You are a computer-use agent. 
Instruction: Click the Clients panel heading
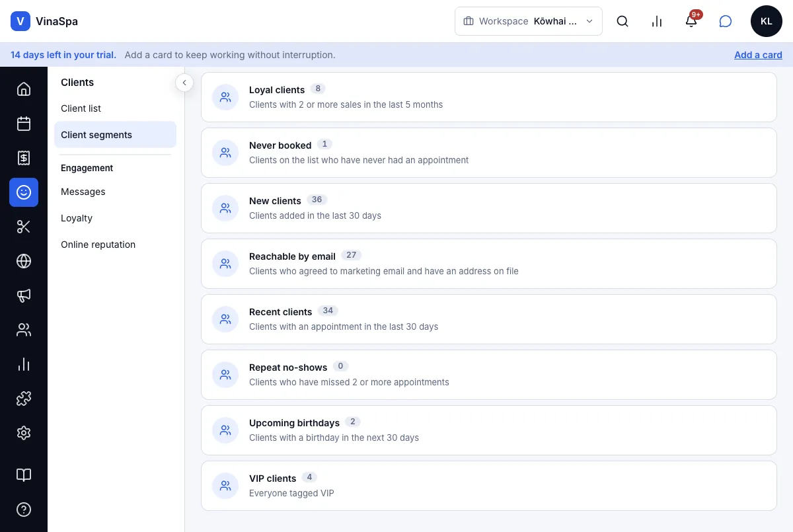[77, 83]
